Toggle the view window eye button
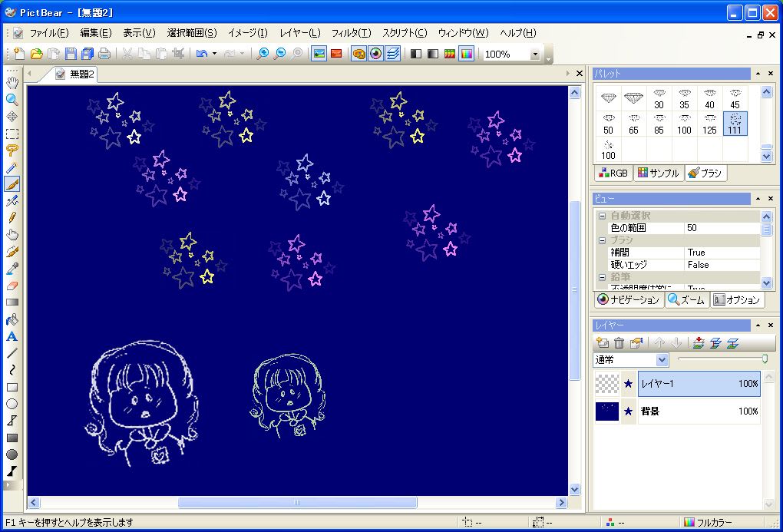The width and height of the screenshot is (783, 532). [376, 54]
